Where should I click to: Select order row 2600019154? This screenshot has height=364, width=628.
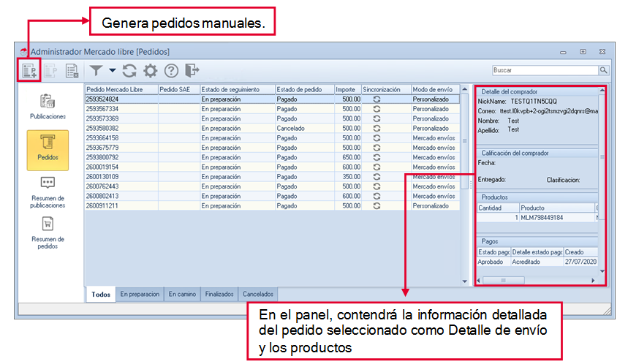(x=273, y=167)
